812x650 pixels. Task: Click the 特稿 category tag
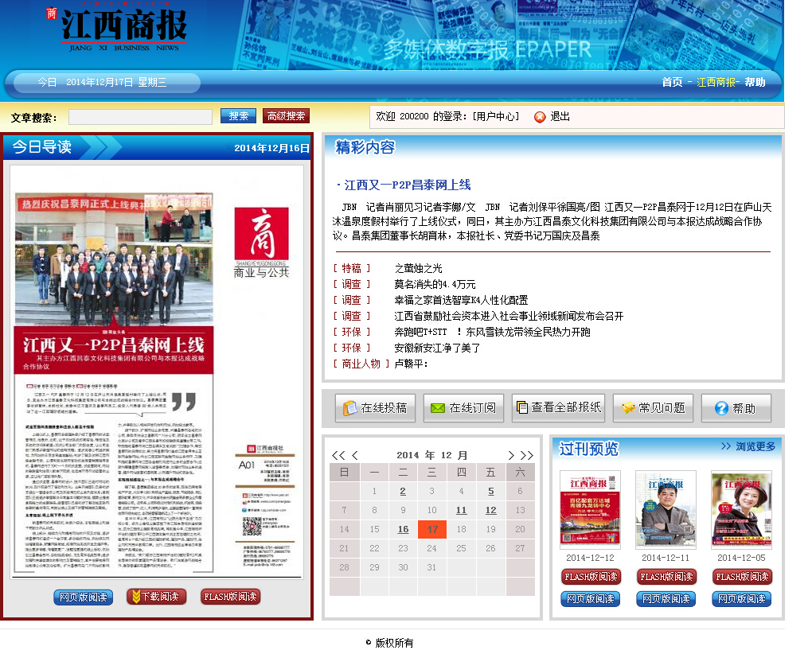coord(352,269)
